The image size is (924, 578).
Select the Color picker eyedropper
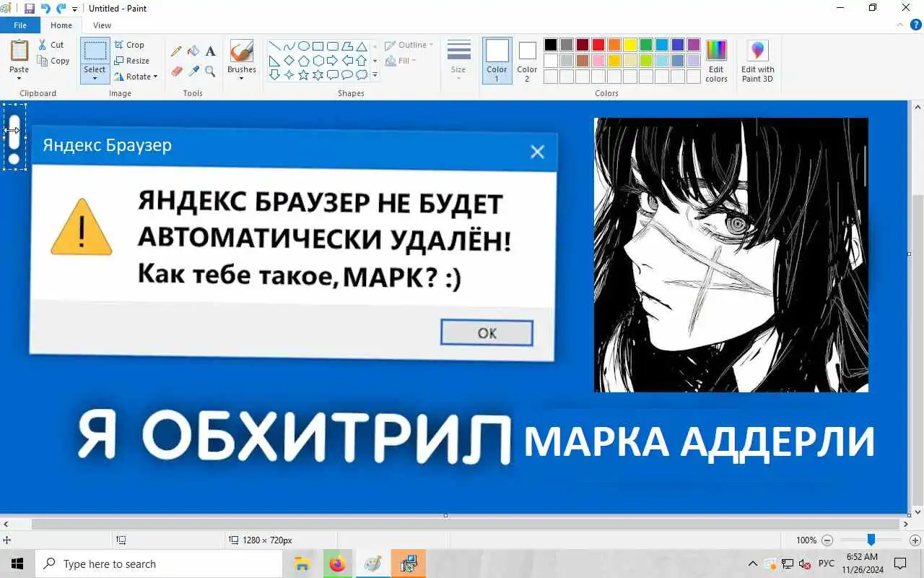coord(193,71)
